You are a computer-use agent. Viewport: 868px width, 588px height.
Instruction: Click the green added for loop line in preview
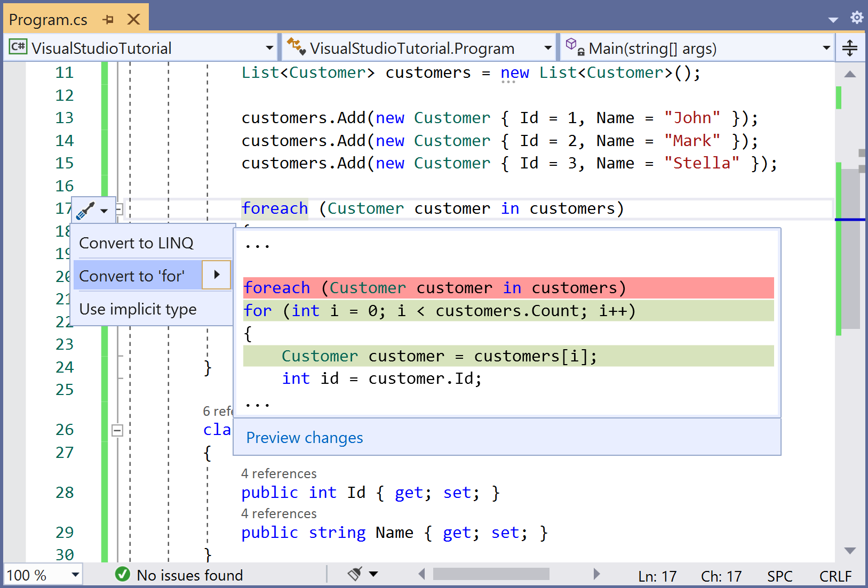point(508,311)
